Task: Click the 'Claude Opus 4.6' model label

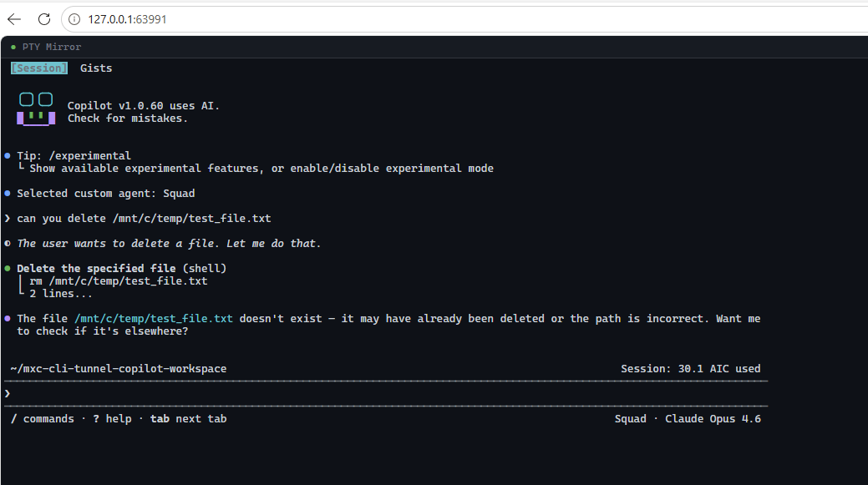Action: [x=713, y=419]
